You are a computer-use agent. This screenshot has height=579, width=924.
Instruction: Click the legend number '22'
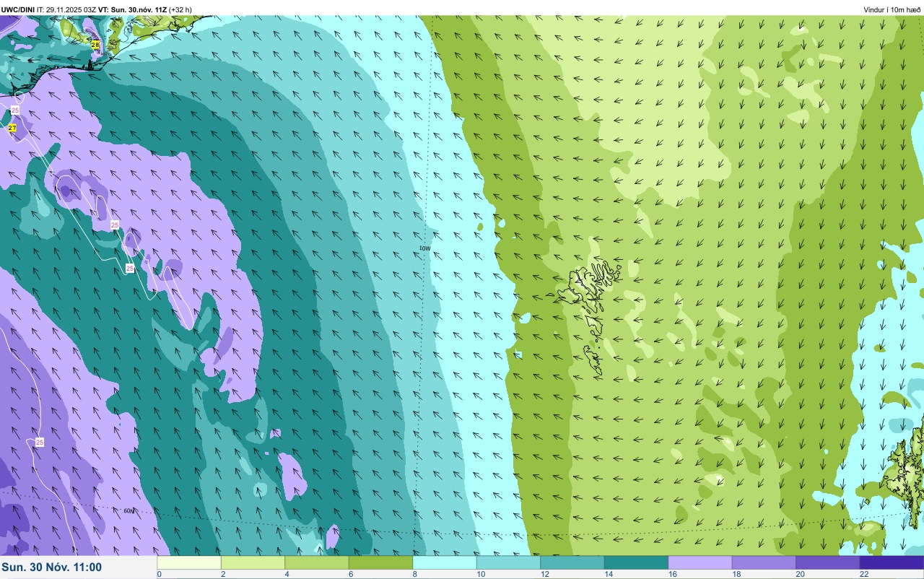click(x=864, y=574)
